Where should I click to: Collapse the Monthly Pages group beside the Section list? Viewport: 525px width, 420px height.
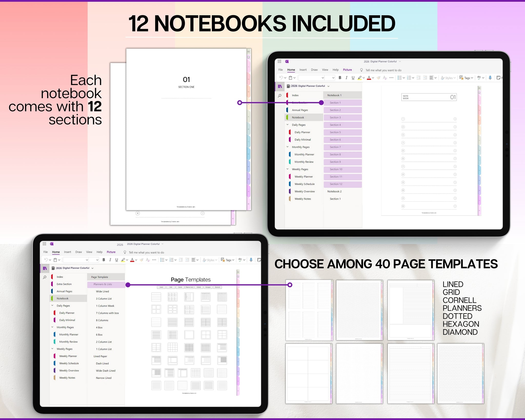coord(287,147)
